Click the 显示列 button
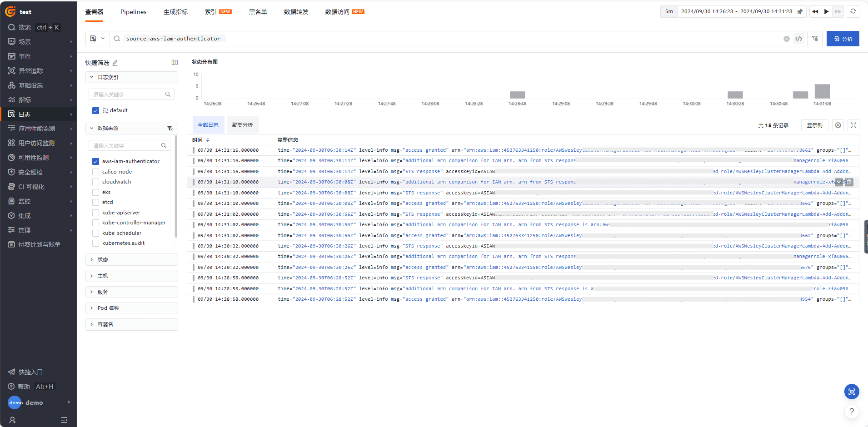Viewport: 868px width, 427px height. (x=814, y=125)
